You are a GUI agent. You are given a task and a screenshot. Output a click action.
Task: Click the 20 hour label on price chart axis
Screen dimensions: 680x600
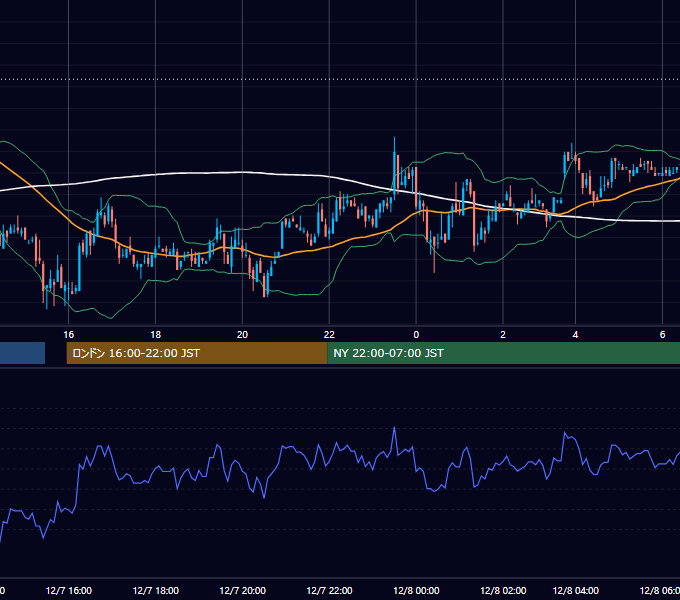242,335
